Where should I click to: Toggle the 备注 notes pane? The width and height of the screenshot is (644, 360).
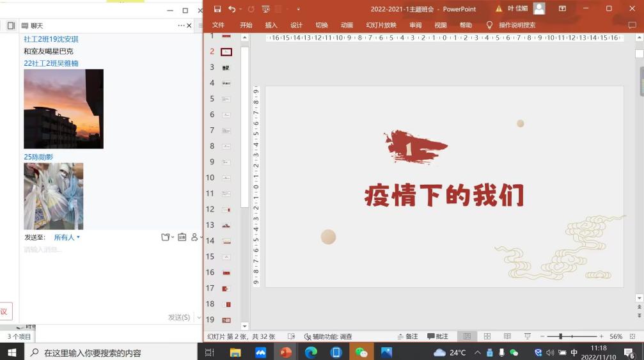(407, 336)
